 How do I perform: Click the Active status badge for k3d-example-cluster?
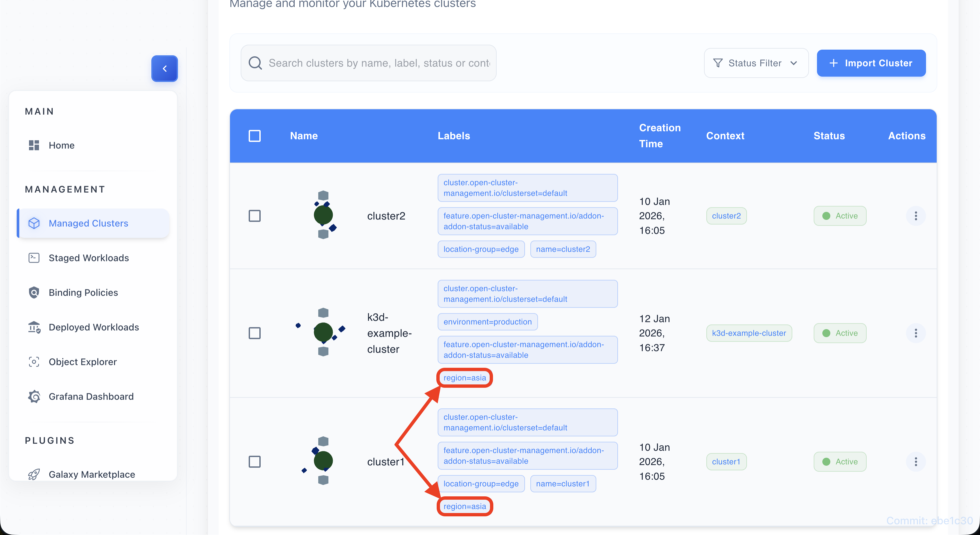[840, 333]
